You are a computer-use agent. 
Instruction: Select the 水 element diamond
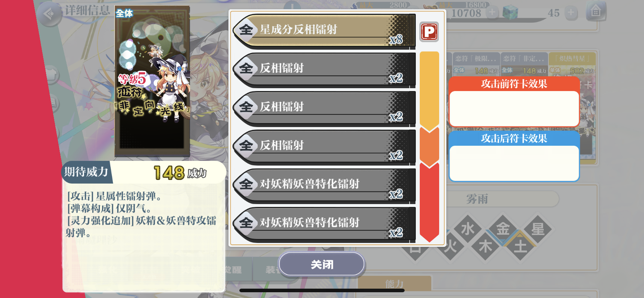point(468,229)
